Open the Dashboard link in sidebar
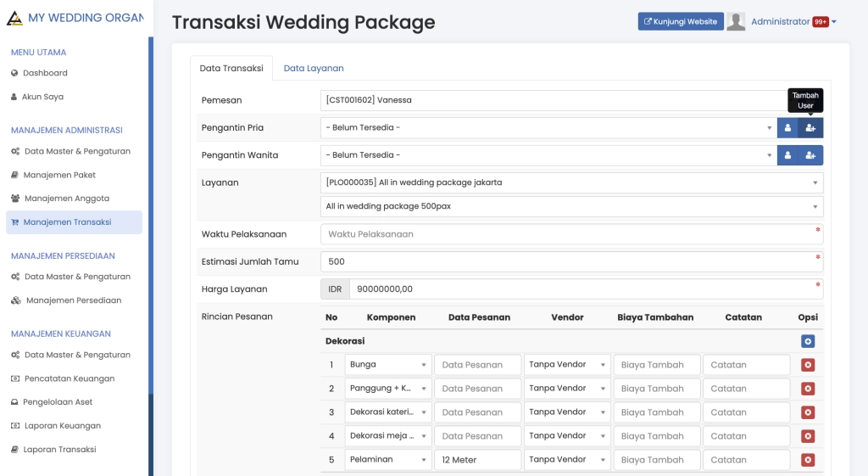This screenshot has width=868, height=476. coord(45,73)
